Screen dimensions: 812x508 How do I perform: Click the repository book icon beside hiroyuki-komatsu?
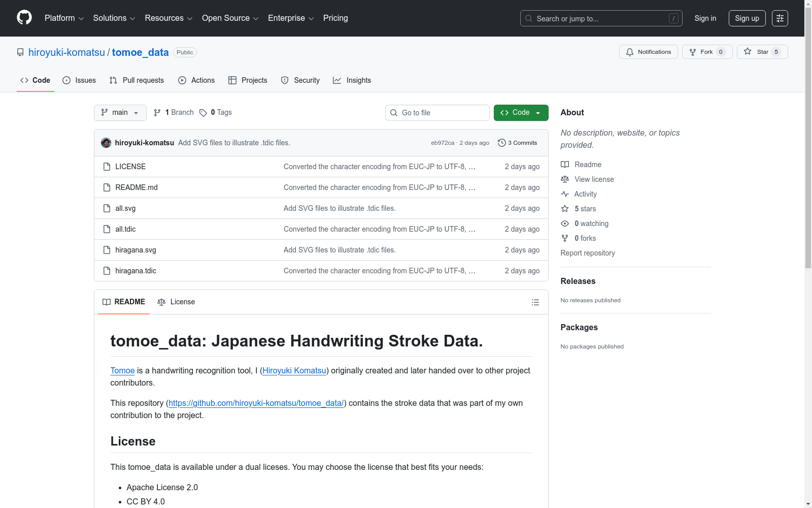click(x=20, y=52)
